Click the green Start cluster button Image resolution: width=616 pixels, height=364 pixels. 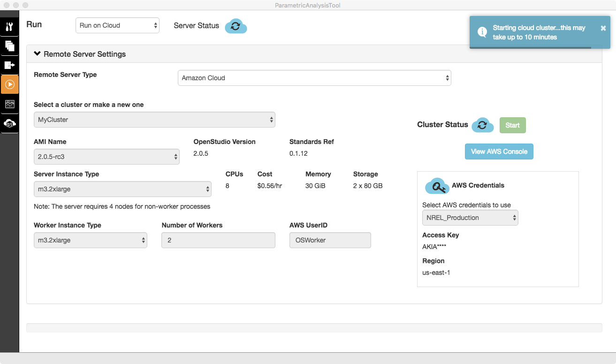coord(512,125)
